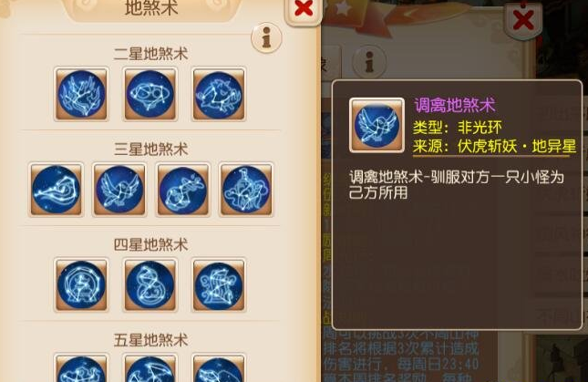Click the source text 伏虎斩妖·地异星

[517, 146]
